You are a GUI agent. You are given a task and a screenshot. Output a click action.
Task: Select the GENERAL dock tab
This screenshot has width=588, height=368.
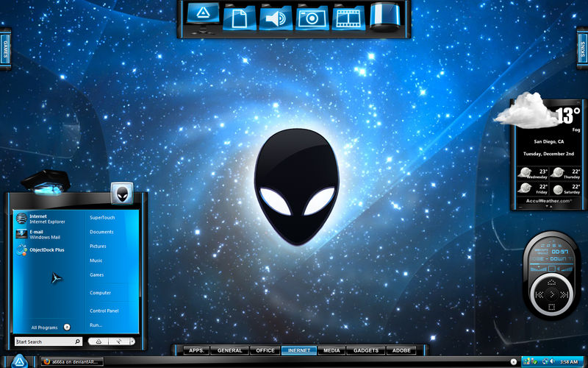pyautogui.click(x=229, y=350)
